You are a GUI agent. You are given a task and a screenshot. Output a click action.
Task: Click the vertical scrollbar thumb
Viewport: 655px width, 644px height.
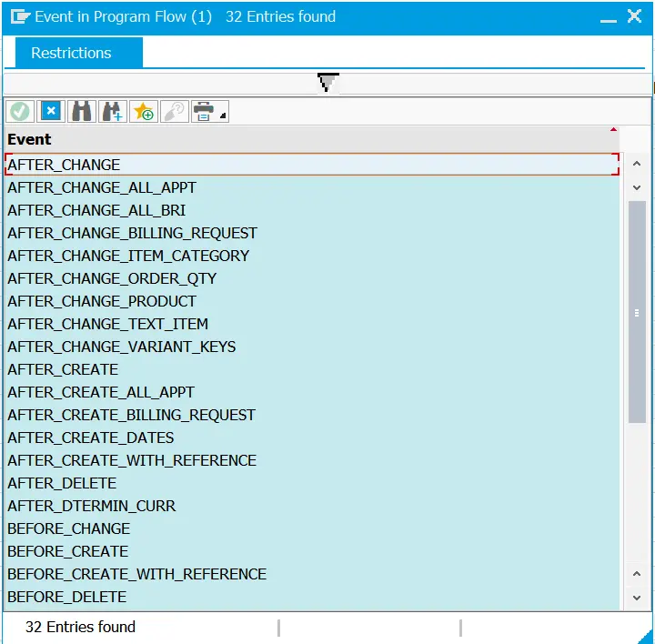coord(637,312)
